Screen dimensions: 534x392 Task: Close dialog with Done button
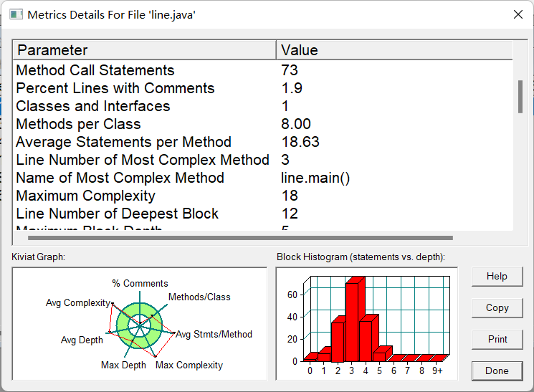[497, 371]
